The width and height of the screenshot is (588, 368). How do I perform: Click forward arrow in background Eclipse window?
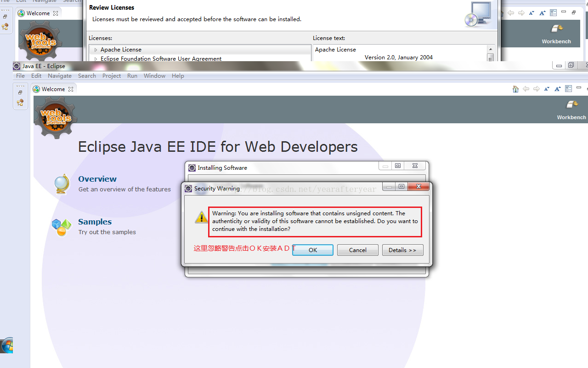click(521, 13)
